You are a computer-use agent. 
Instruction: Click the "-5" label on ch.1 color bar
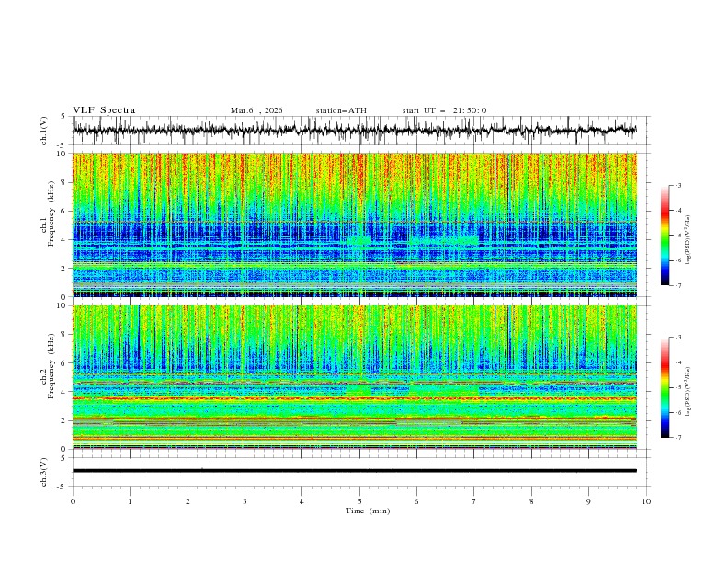[677, 236]
